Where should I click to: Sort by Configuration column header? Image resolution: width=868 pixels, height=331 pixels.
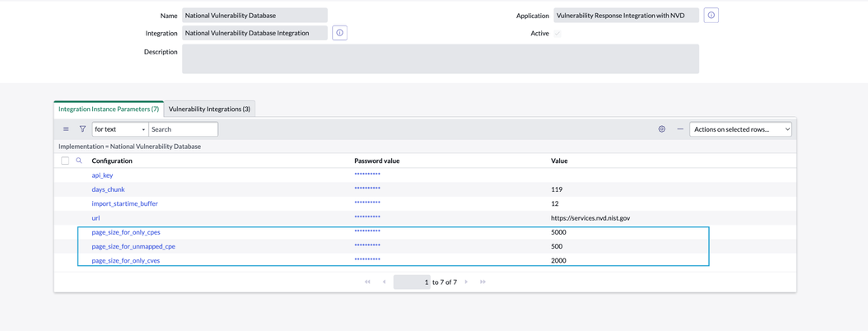click(x=112, y=161)
